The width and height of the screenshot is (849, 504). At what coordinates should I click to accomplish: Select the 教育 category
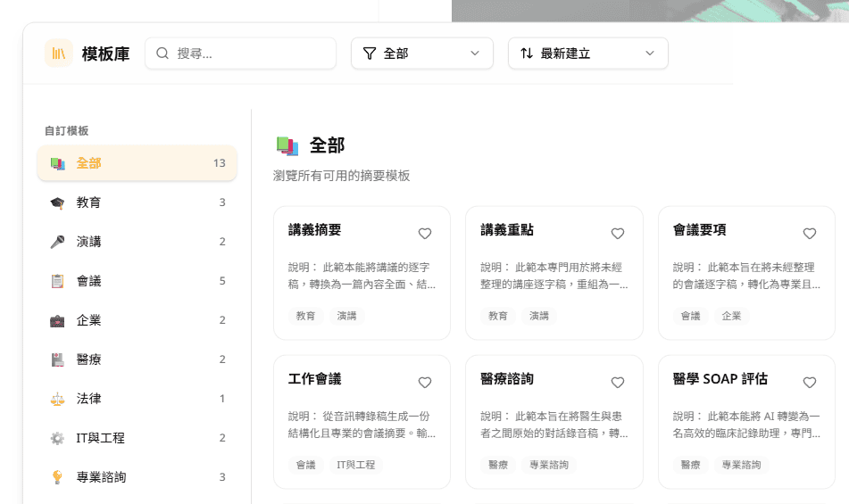137,202
